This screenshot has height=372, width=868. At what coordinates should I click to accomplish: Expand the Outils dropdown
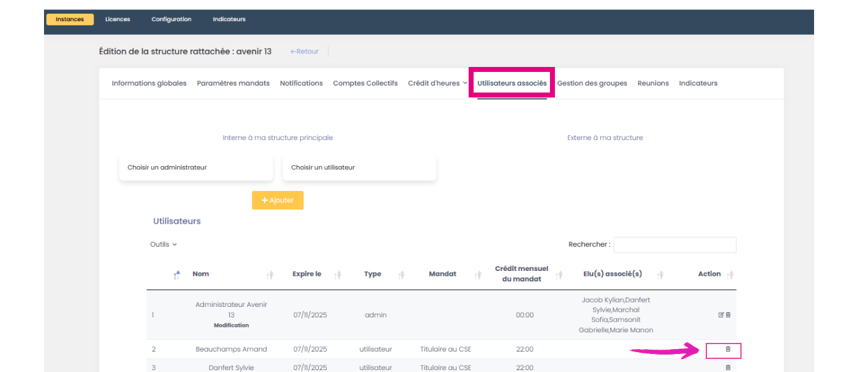click(x=164, y=244)
